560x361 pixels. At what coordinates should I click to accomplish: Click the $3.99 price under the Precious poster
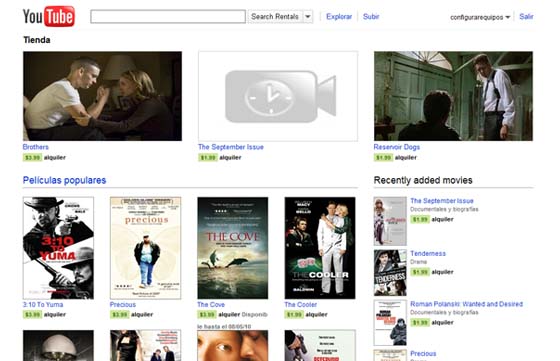pyautogui.click(x=120, y=315)
